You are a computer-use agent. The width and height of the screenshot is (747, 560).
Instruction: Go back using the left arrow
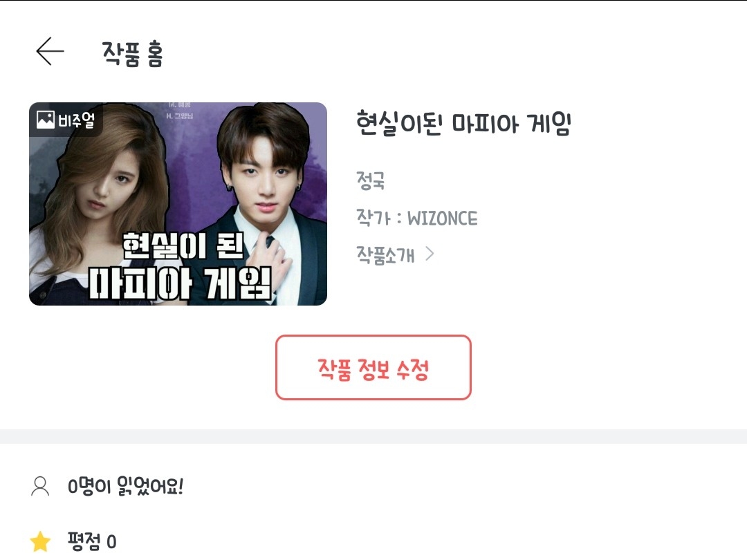click(50, 51)
